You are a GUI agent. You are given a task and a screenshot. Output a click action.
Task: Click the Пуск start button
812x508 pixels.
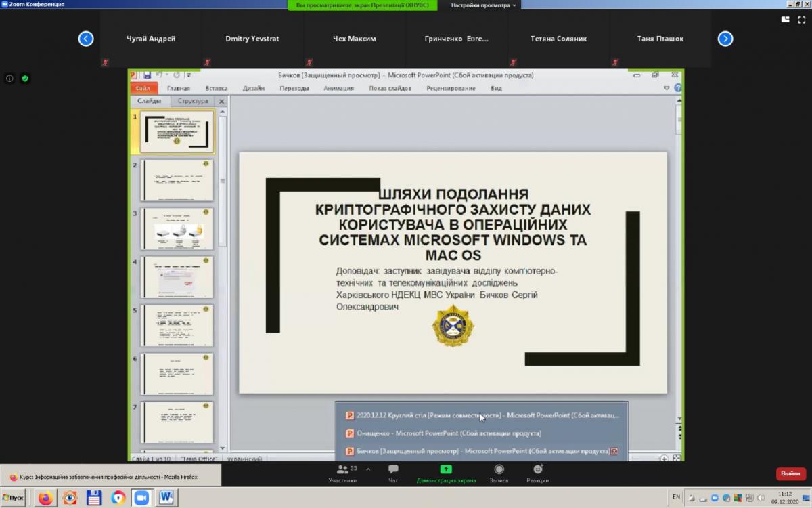(13, 498)
